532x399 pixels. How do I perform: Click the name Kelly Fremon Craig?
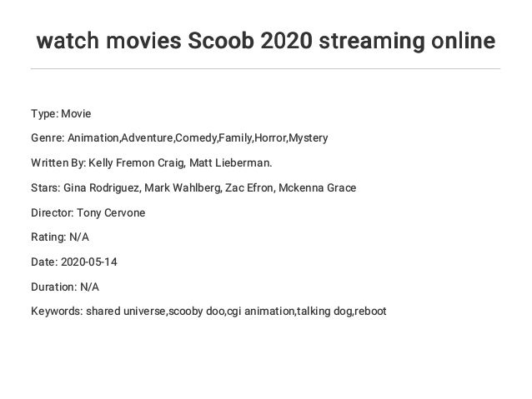tap(137, 162)
